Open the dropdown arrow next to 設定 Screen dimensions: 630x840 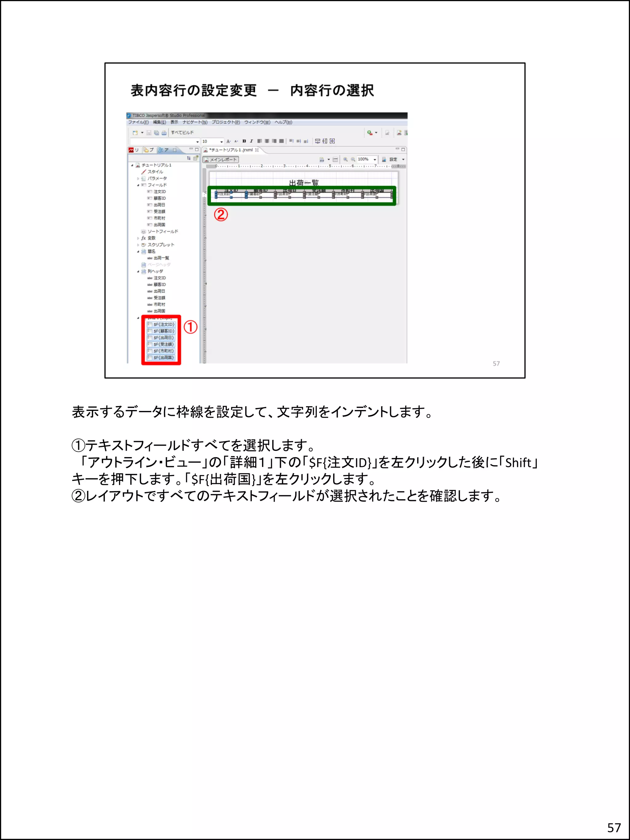[403, 160]
